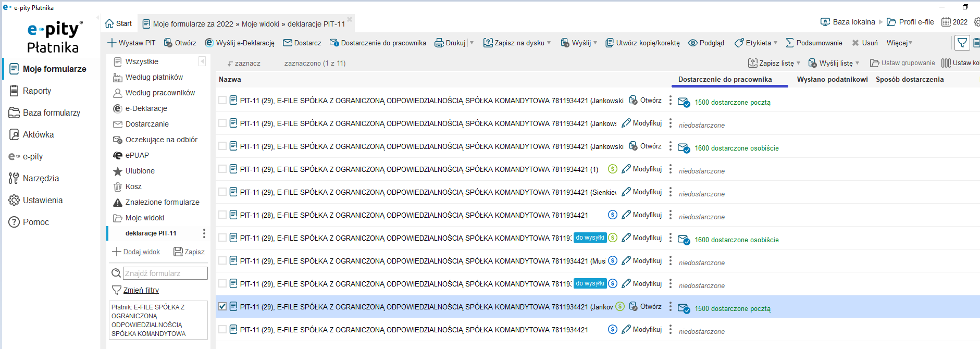980x349 pixels.
Task: Open Profil e-file at the top right
Action: pos(911,22)
